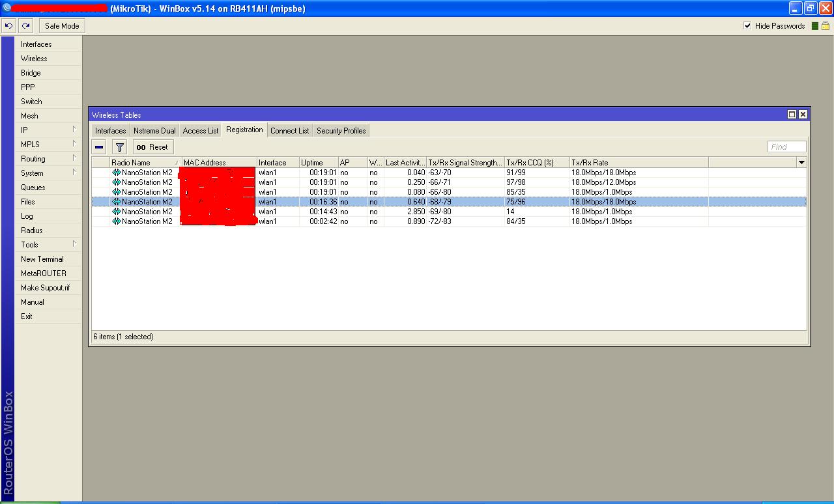Click the Redo arrow in the WinBox toolbar
Viewport: 834px width, 504px height.
(25, 26)
